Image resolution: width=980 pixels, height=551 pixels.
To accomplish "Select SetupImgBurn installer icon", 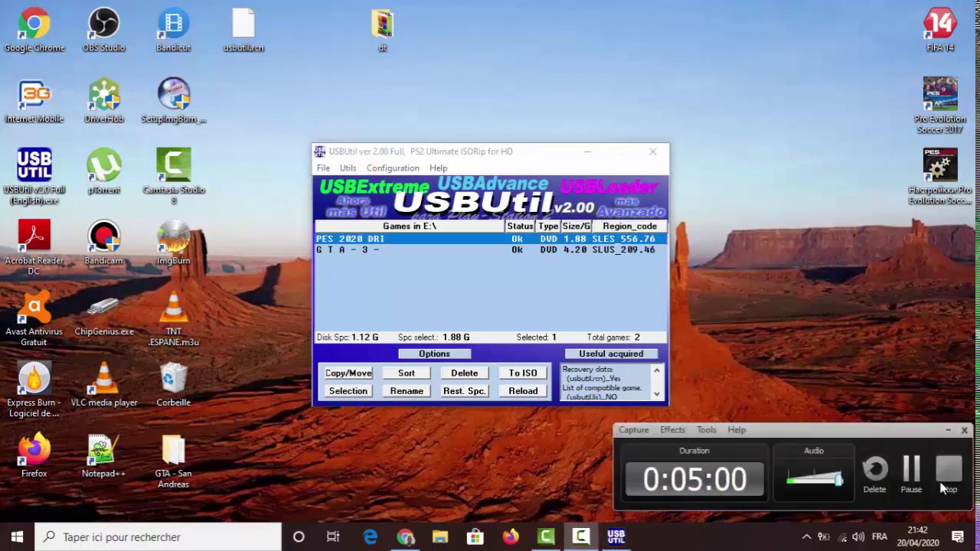I will 174,101.
